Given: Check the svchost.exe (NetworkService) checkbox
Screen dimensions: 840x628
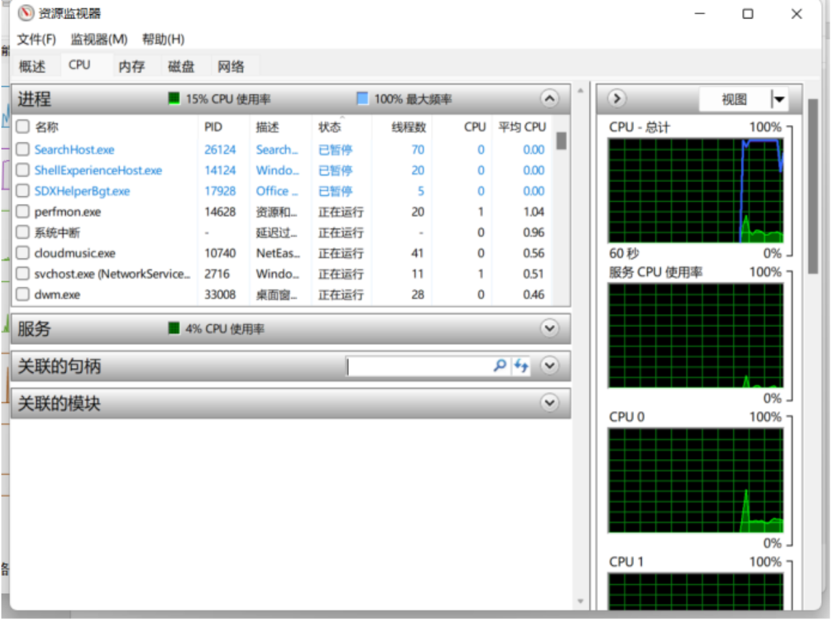Looking at the screenshot, I should tap(23, 274).
